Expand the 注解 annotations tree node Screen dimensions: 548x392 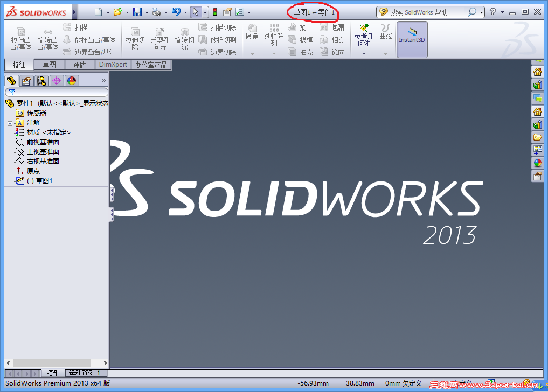[x=10, y=123]
